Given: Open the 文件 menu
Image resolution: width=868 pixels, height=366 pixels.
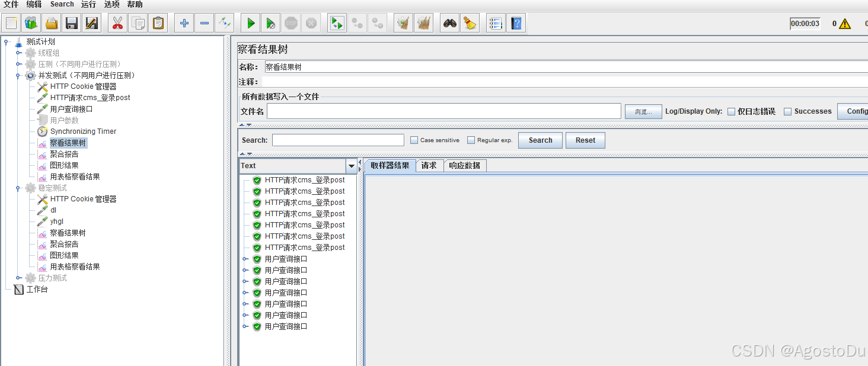Looking at the screenshot, I should coord(11,4).
